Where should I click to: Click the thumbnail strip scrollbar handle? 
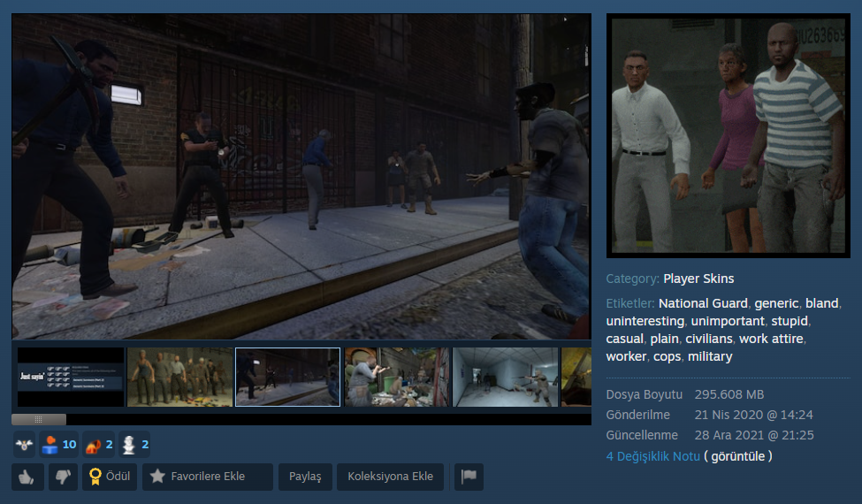pyautogui.click(x=39, y=419)
